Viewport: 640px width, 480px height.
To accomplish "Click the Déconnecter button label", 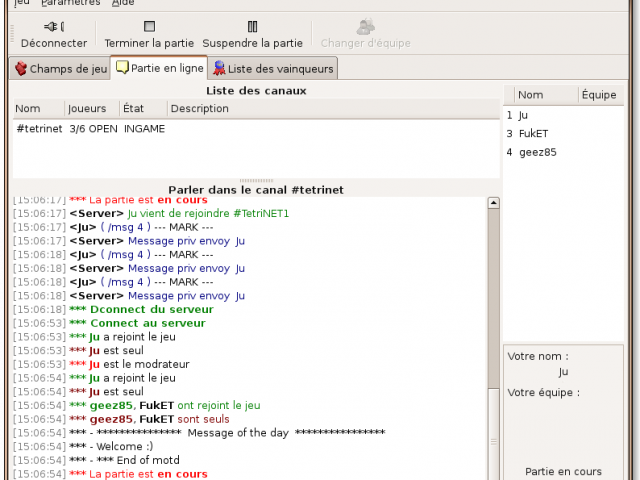I will [54, 43].
